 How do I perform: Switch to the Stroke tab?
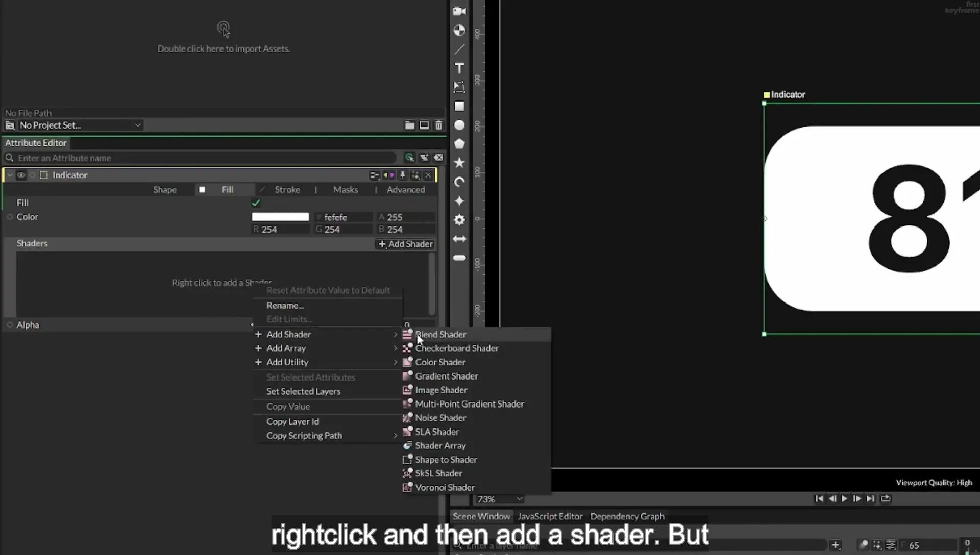pos(287,190)
